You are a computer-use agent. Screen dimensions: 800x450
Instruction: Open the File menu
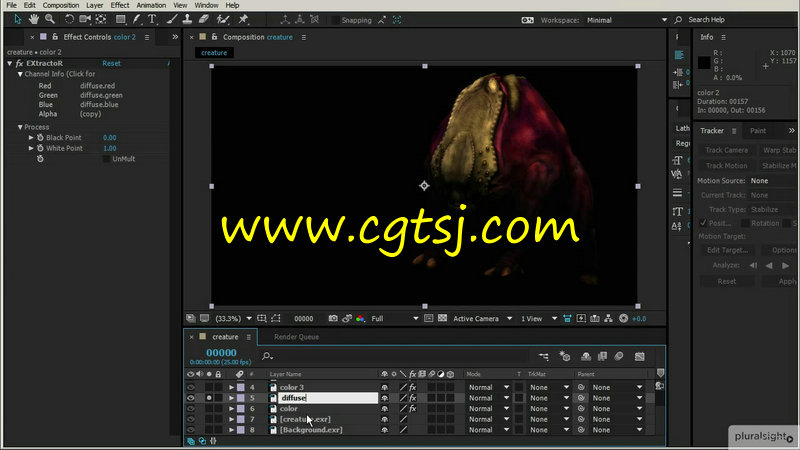[x=11, y=5]
